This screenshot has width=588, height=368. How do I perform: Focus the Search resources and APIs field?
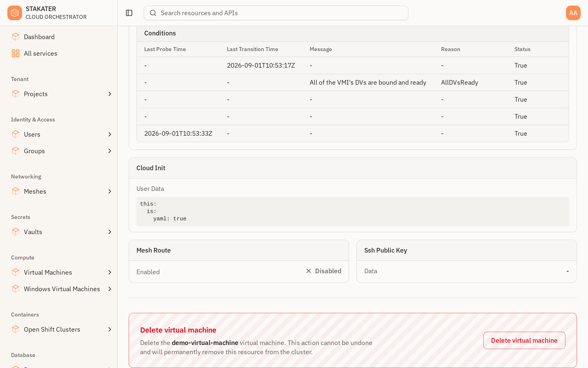coord(276,13)
